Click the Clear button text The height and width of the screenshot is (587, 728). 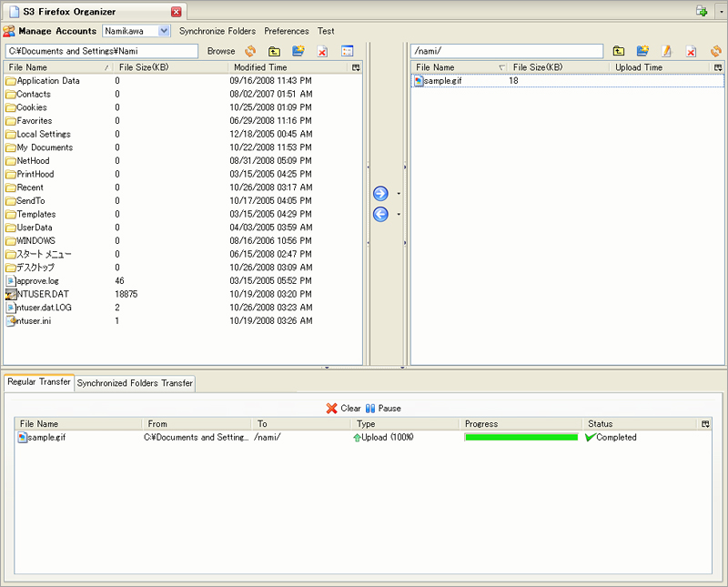(x=350, y=409)
